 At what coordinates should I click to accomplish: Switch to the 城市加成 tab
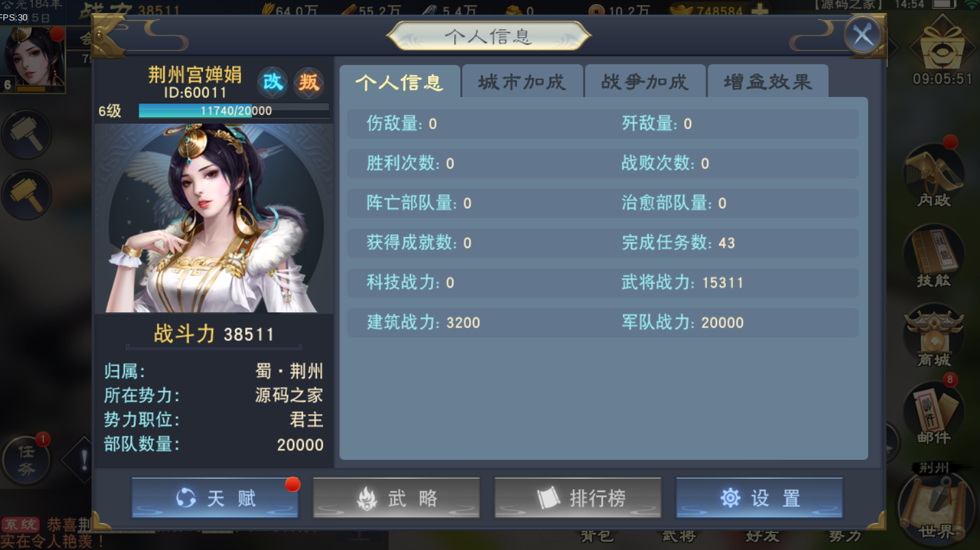(522, 82)
